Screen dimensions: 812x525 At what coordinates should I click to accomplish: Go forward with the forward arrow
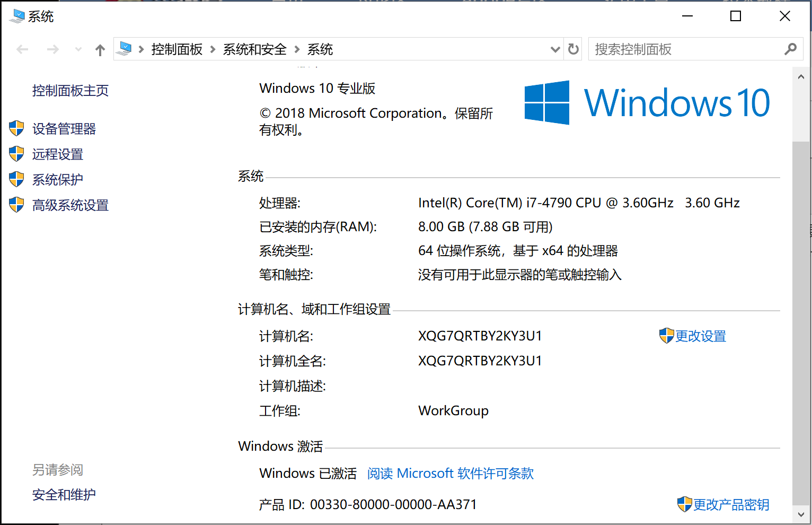point(52,50)
